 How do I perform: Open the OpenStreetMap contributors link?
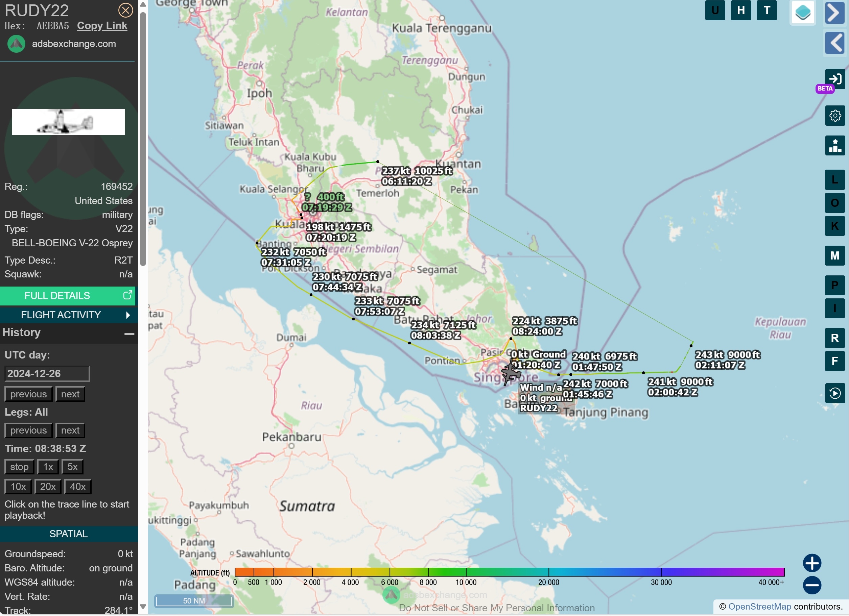pos(759,607)
